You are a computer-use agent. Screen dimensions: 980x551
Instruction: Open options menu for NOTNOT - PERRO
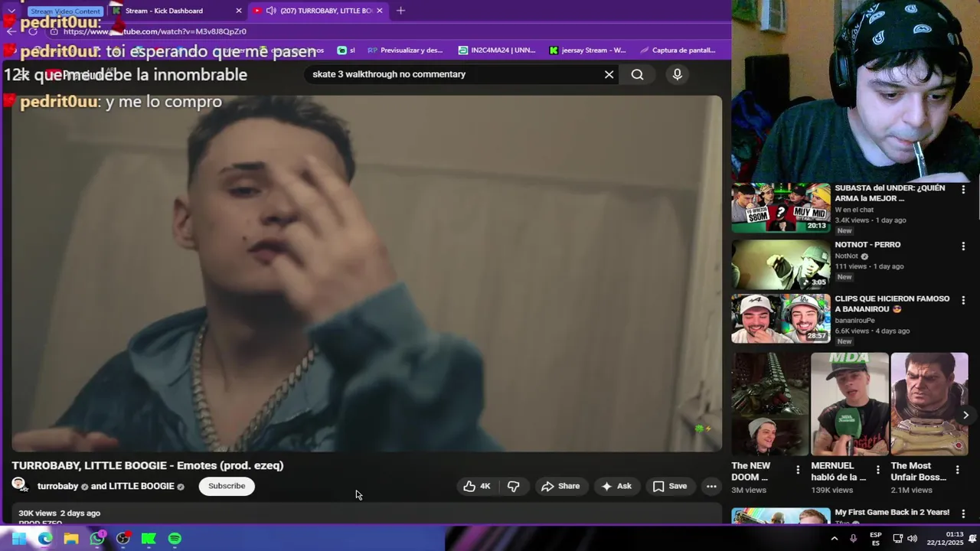(963, 246)
